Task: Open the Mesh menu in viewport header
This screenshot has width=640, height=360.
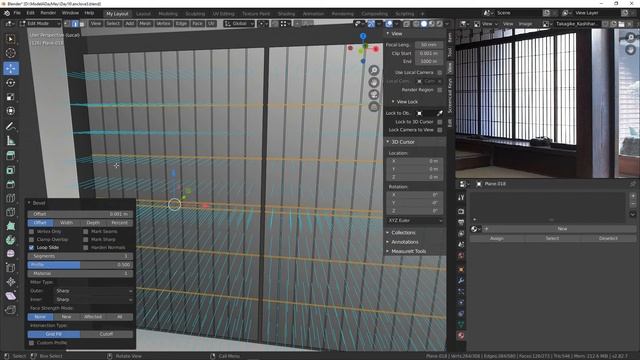Action: [x=145, y=24]
